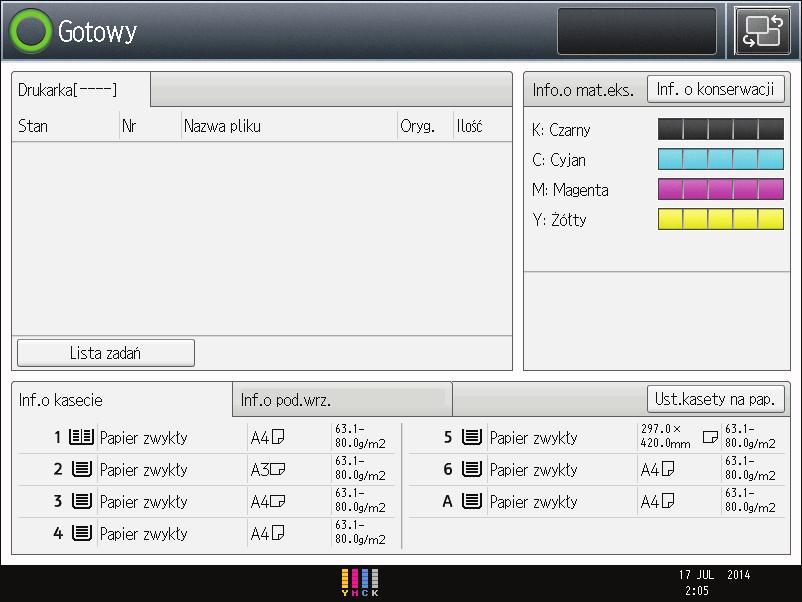Open Lista zadań job list
This screenshot has height=602, width=802.
click(x=106, y=353)
